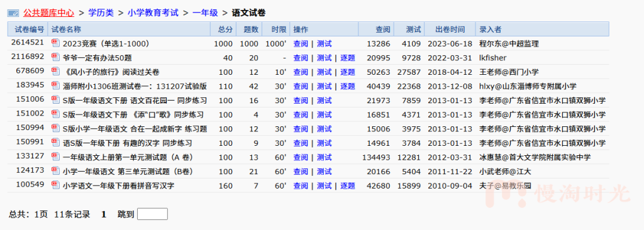Go to 学历类 breadcrumb category
Image resolution: width=644 pixels, height=230 pixels.
click(x=101, y=13)
